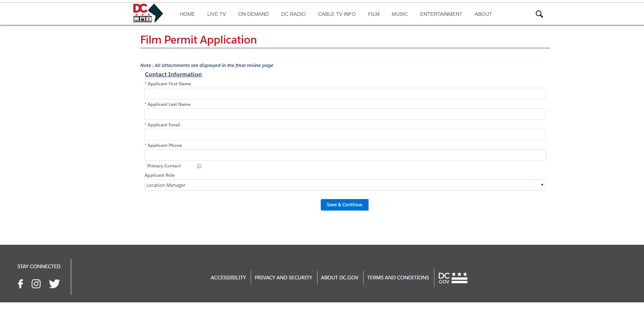
Task: Open the Applicant Role dropdown
Action: coord(345,185)
